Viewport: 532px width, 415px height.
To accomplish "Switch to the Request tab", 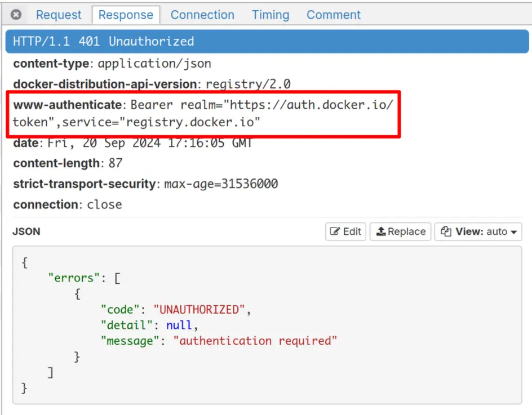I will (x=59, y=15).
